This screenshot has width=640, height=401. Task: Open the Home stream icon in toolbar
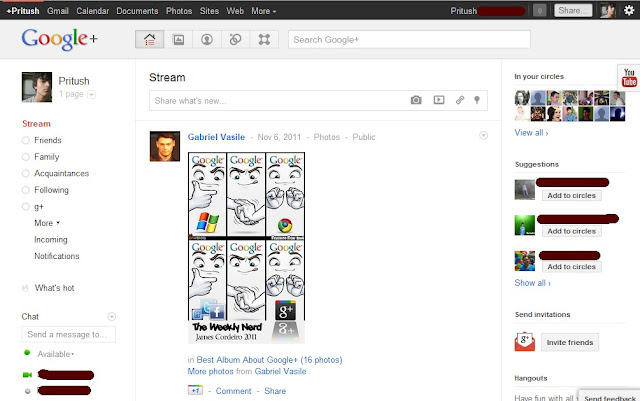click(x=150, y=40)
